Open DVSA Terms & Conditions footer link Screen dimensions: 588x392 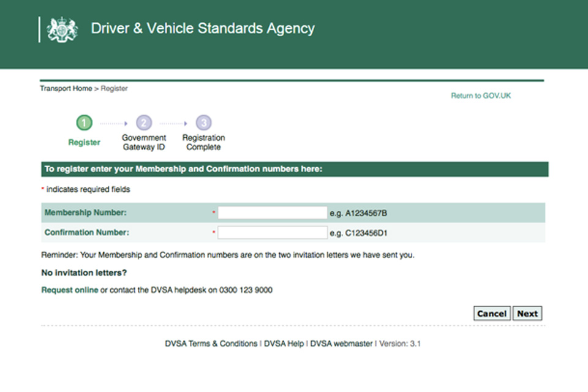tap(211, 344)
